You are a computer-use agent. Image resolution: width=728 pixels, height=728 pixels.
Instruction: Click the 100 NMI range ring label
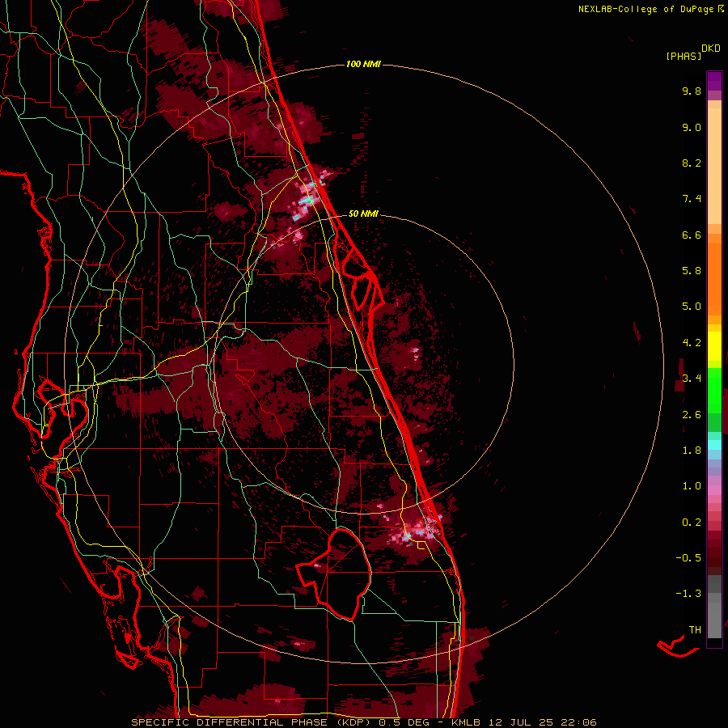[x=363, y=64]
